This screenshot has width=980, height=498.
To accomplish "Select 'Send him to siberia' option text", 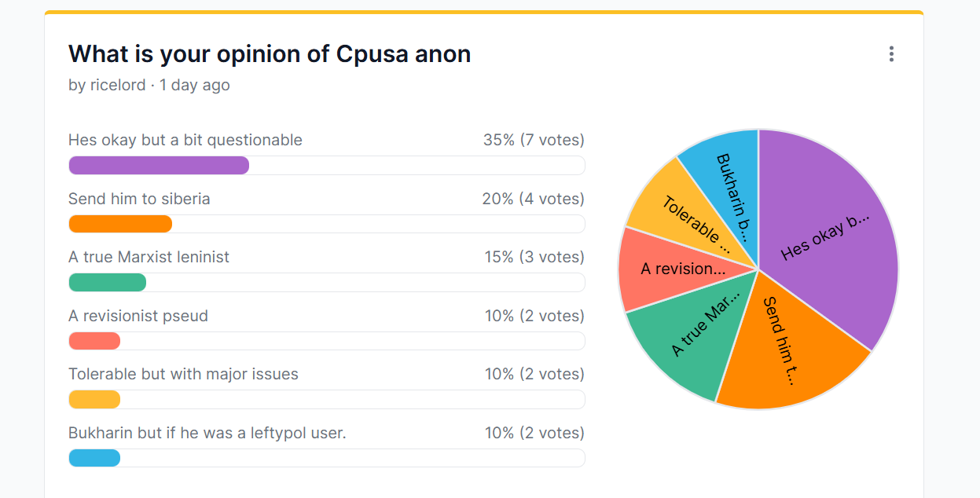I will click(x=139, y=199).
